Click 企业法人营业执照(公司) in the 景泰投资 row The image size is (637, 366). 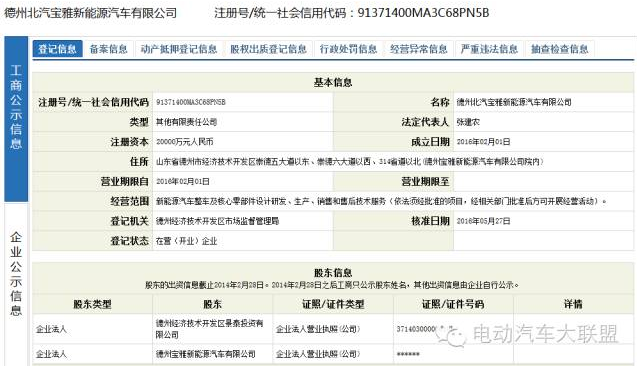click(318, 329)
